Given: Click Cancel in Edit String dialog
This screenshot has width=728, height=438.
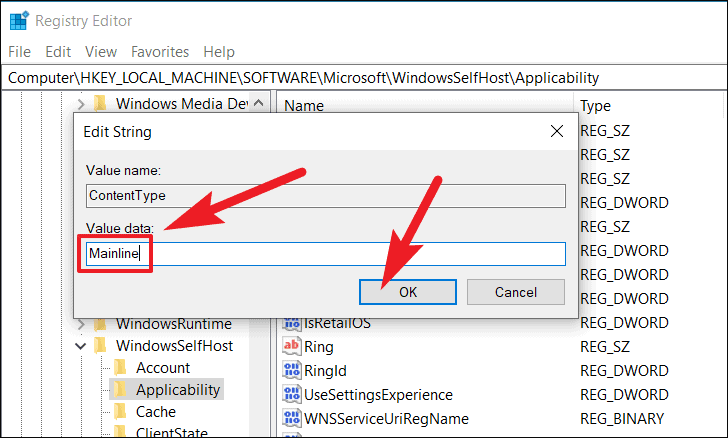Looking at the screenshot, I should [x=516, y=292].
